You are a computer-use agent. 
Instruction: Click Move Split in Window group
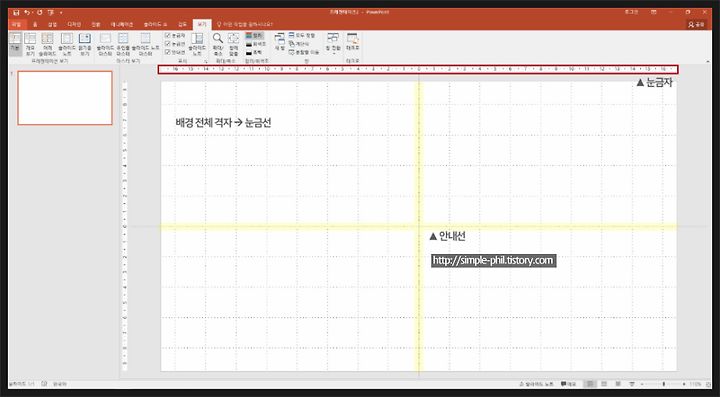point(304,52)
